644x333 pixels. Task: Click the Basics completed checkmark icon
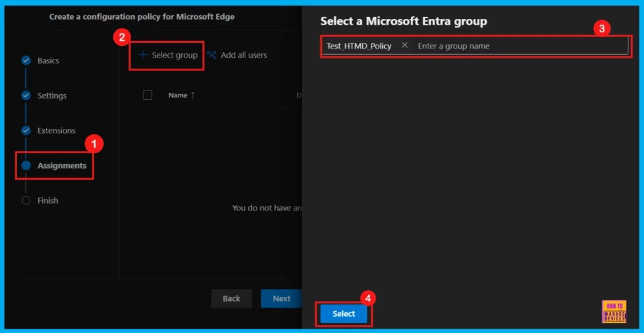(x=26, y=61)
